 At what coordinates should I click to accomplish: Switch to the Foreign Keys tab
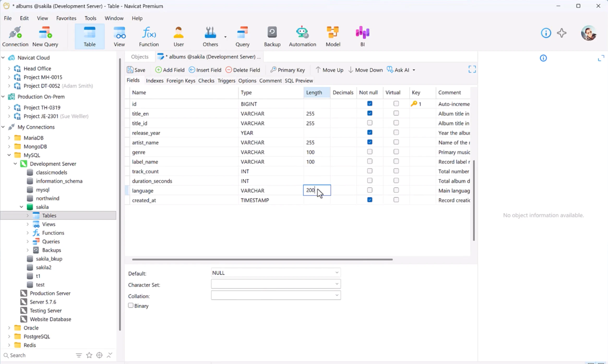pyautogui.click(x=181, y=81)
